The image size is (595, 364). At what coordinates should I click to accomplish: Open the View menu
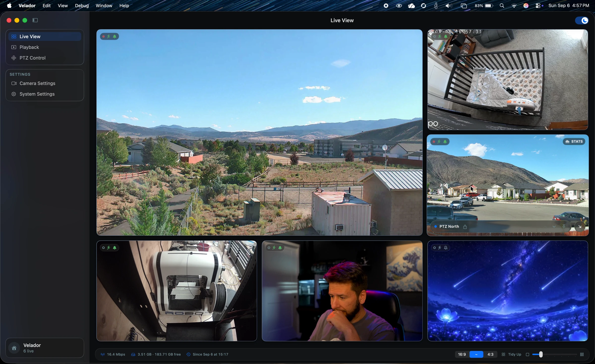(63, 6)
